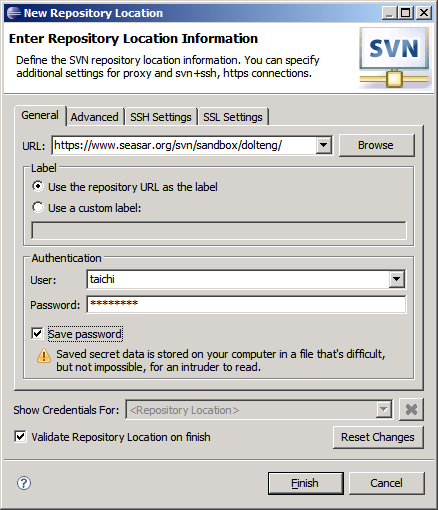Focus the Password field
The height and width of the screenshot is (510, 438).
pyautogui.click(x=246, y=304)
